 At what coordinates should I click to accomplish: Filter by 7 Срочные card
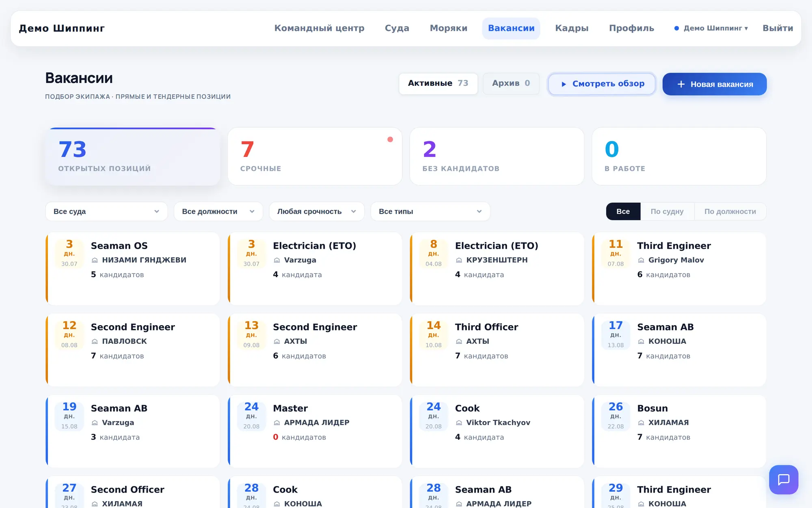(x=315, y=156)
